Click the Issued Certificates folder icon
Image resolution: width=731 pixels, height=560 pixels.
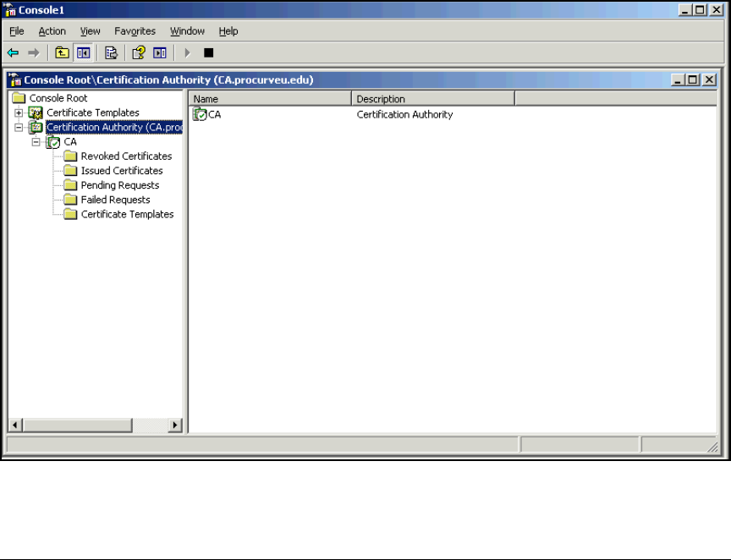tap(70, 171)
